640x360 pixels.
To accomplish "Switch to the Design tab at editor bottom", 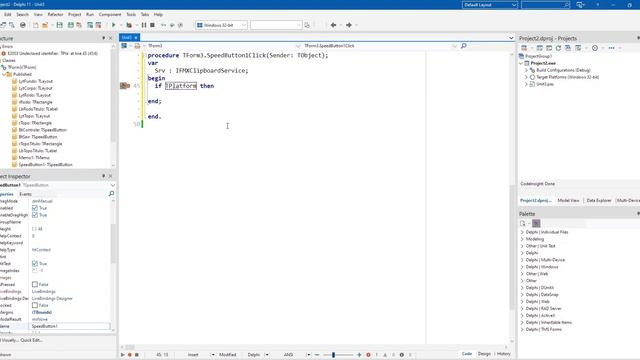I will point(484,354).
